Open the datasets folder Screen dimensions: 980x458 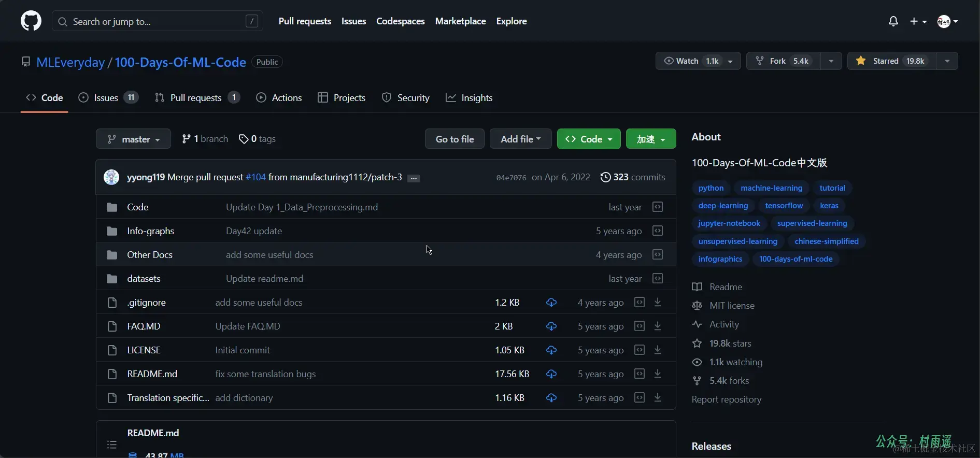(x=144, y=278)
